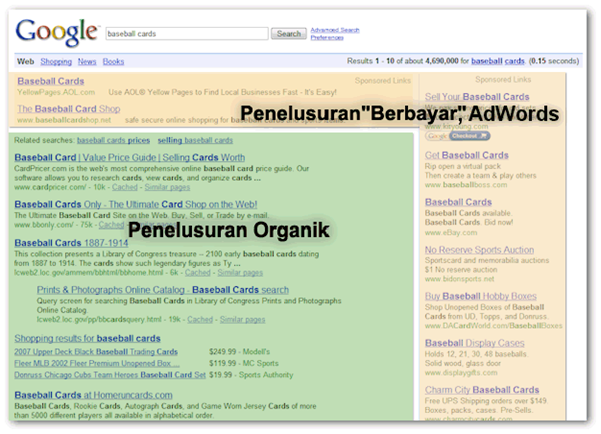Open Get Baseball Cards ad
Screen dimensions: 601x434
[466, 155]
